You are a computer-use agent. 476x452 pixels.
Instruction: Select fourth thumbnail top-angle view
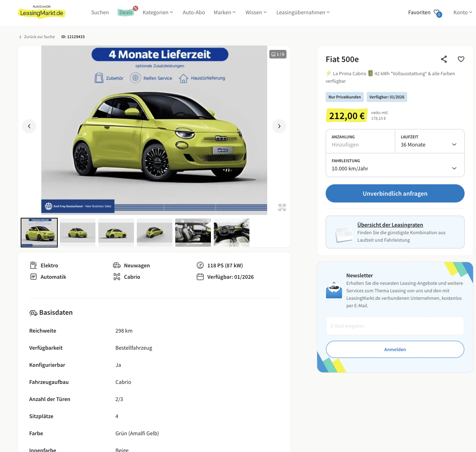155,232
